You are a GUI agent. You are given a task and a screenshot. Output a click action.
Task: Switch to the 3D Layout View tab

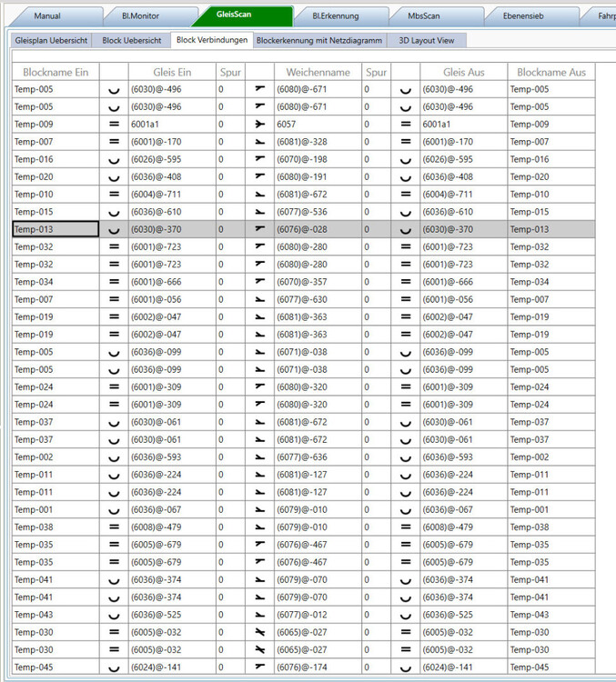pyautogui.click(x=427, y=40)
